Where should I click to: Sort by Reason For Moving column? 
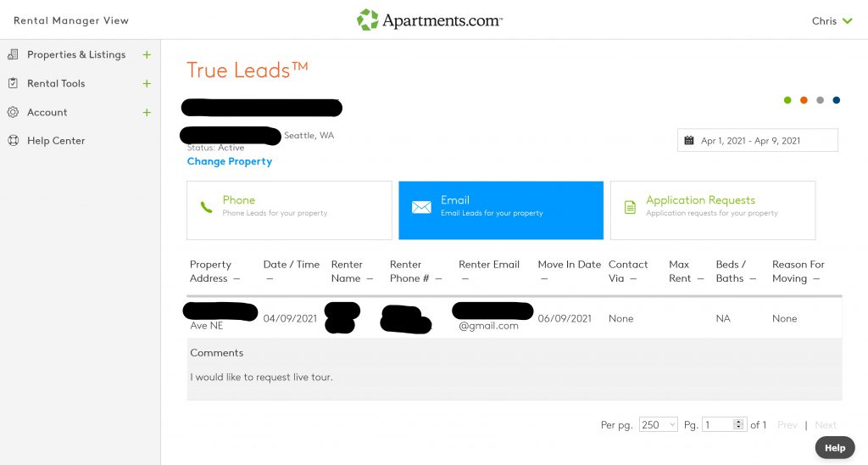[x=798, y=271]
